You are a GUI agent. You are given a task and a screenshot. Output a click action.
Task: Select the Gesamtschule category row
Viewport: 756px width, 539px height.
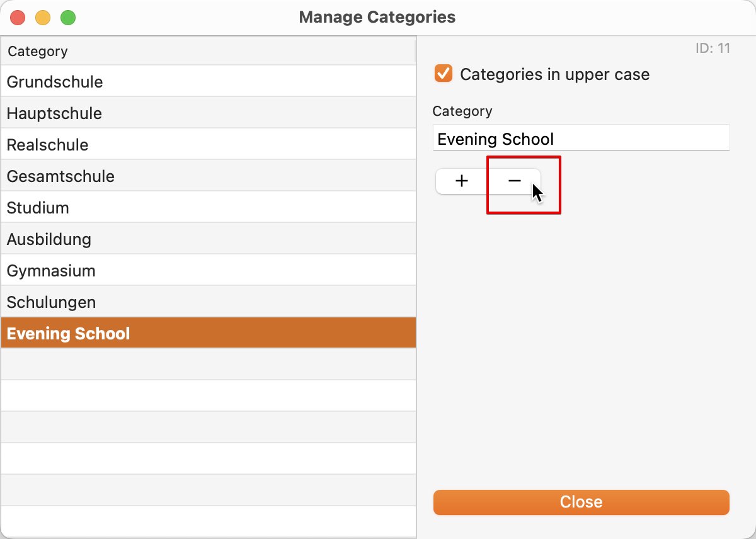tap(208, 176)
